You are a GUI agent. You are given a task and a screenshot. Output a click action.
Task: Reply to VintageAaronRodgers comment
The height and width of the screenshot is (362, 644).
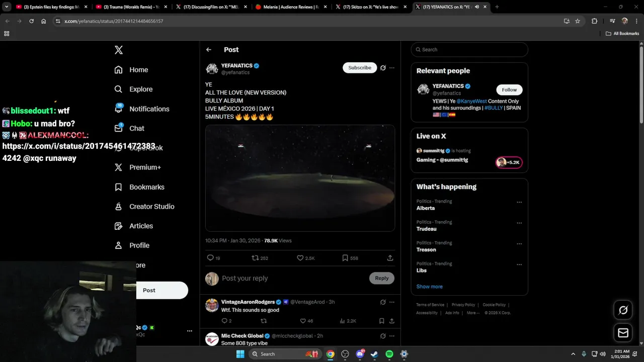(x=226, y=321)
